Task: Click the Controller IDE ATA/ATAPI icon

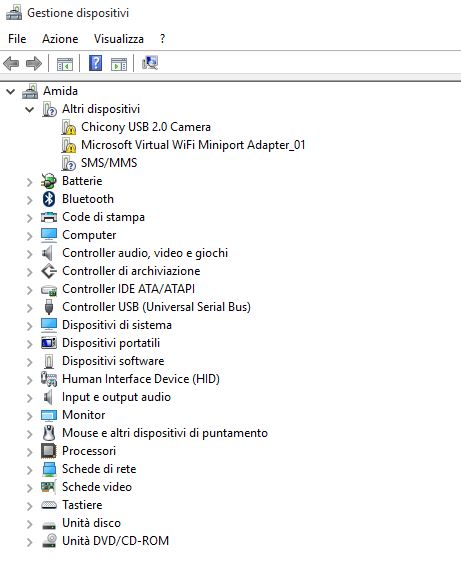Action: coord(49,290)
